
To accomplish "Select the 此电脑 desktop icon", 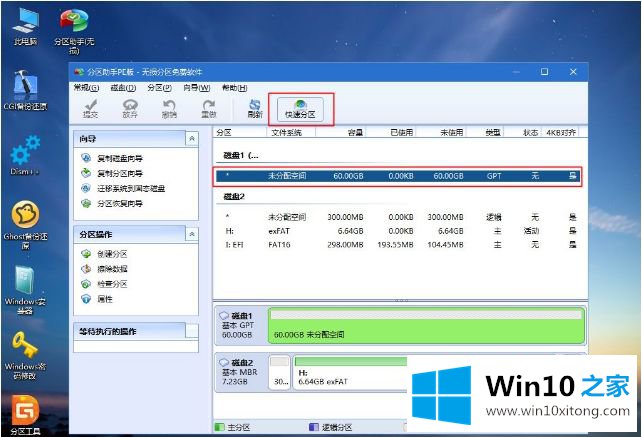I will (26, 26).
